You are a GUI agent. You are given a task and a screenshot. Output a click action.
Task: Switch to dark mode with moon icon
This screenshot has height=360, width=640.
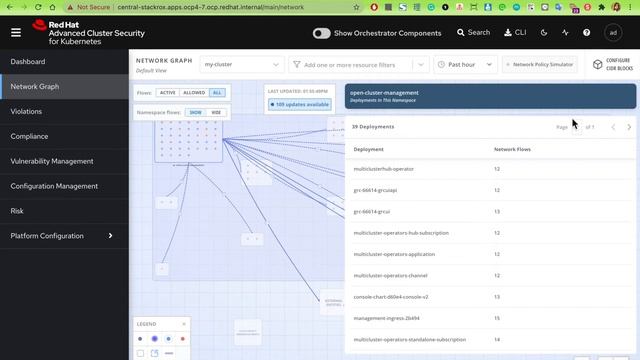point(544,33)
